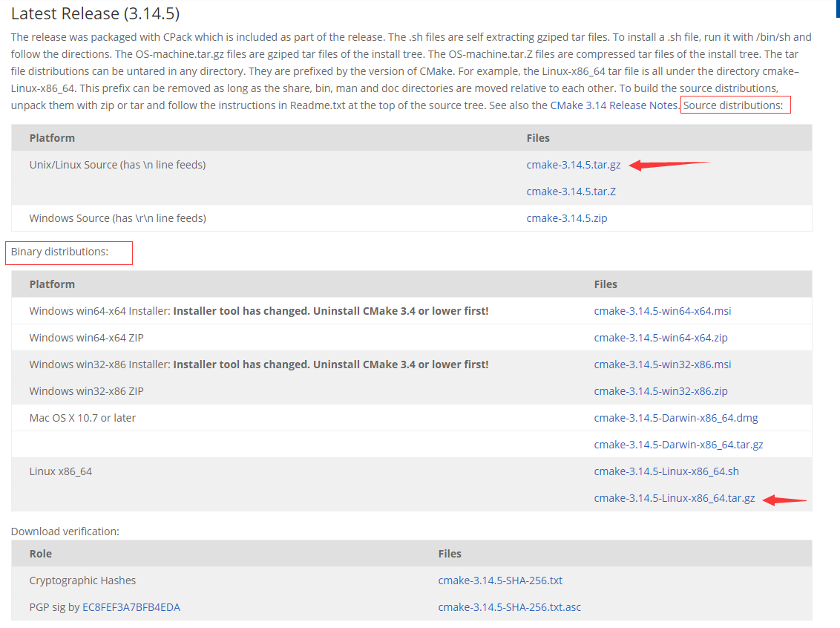Download cmake-3.14.5-win64-x64.msi installer
The width and height of the screenshot is (840, 628).
tap(662, 311)
